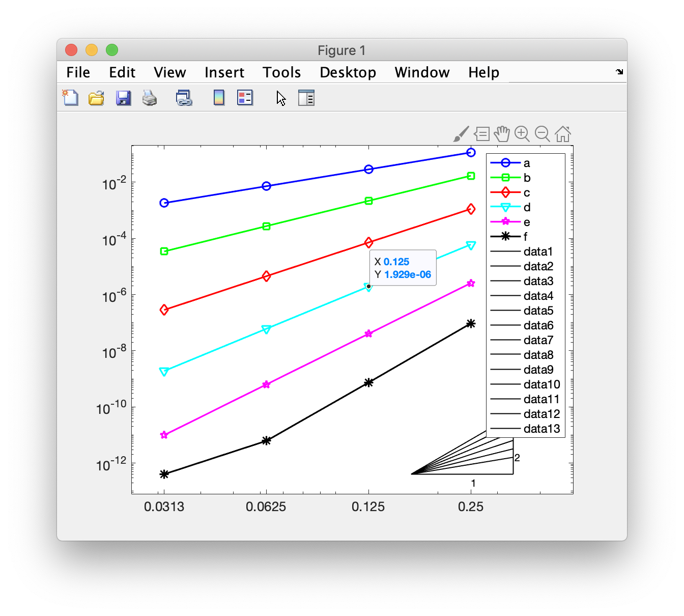Activate the Pan hand tool
684x616 pixels.
pos(502,134)
